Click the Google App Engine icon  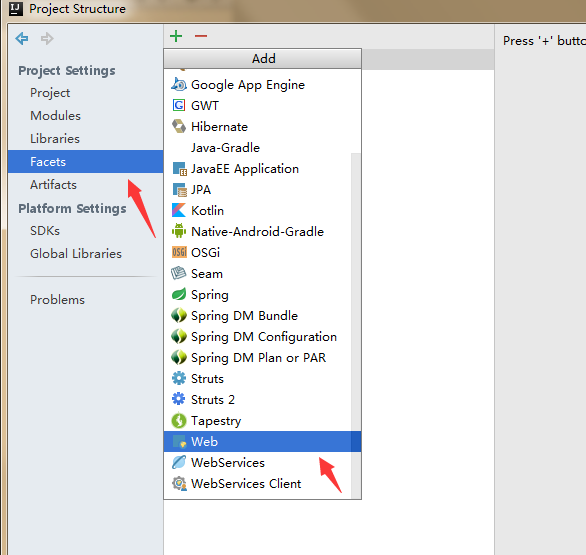(179, 84)
